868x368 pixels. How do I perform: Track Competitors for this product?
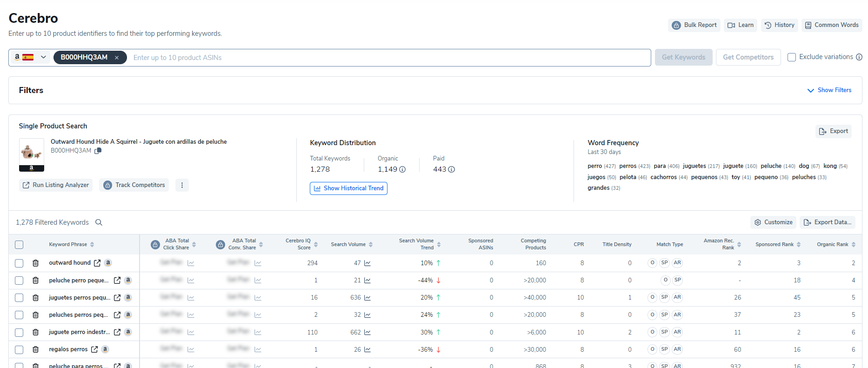click(134, 185)
